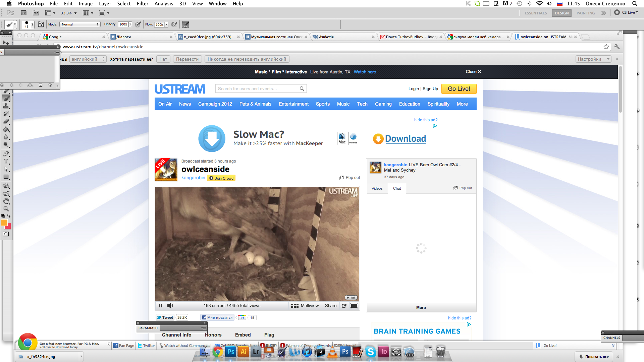Open Screen Mode dropdown
Screen dimensions: 644x362
104,13
